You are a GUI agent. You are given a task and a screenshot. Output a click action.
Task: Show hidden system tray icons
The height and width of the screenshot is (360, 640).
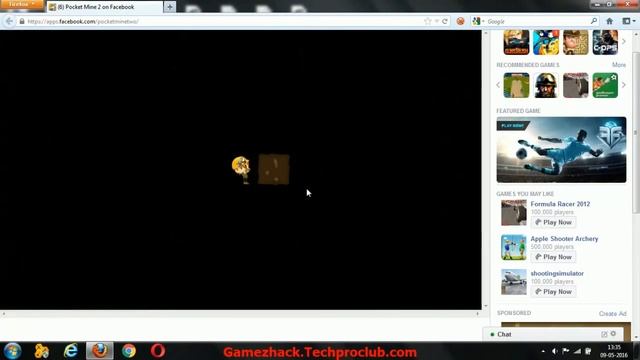coord(543,351)
